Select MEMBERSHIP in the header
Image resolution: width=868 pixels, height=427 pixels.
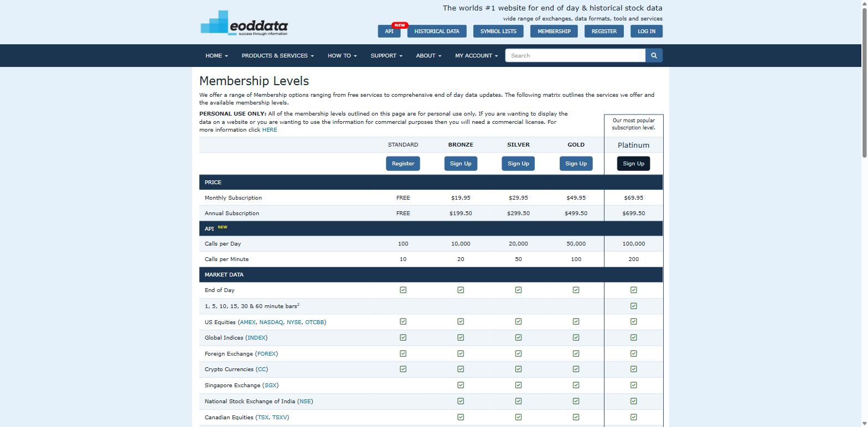pos(554,32)
